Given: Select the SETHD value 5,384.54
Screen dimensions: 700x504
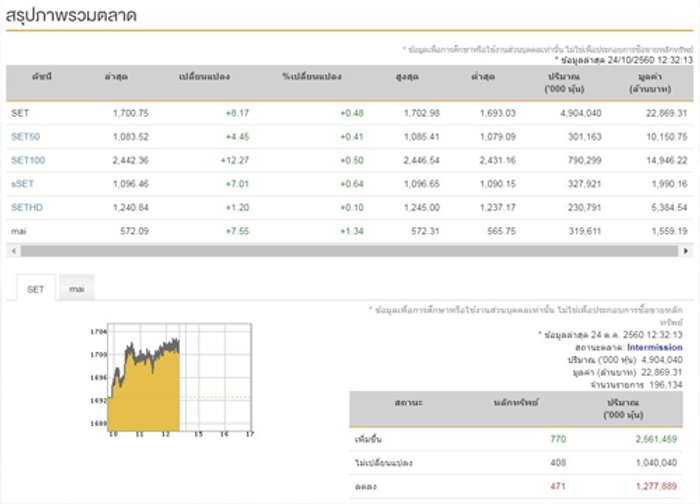Looking at the screenshot, I should pos(669,208).
